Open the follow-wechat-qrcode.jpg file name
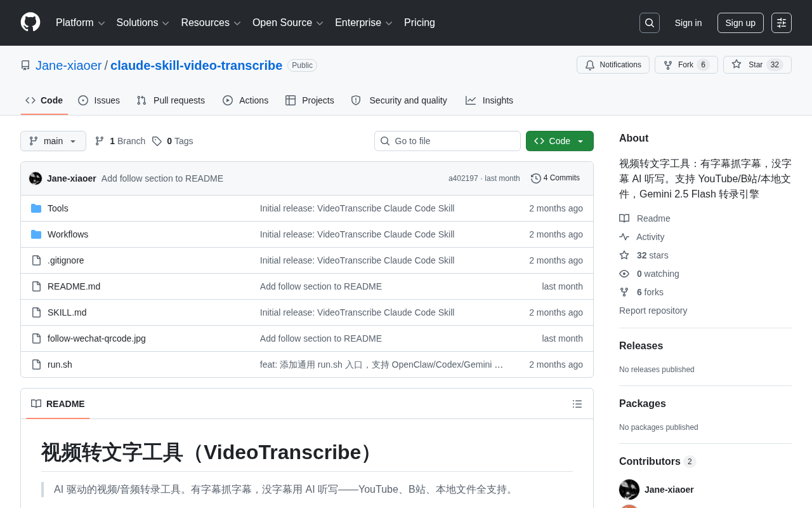Image resolution: width=812 pixels, height=508 pixels. click(x=96, y=338)
